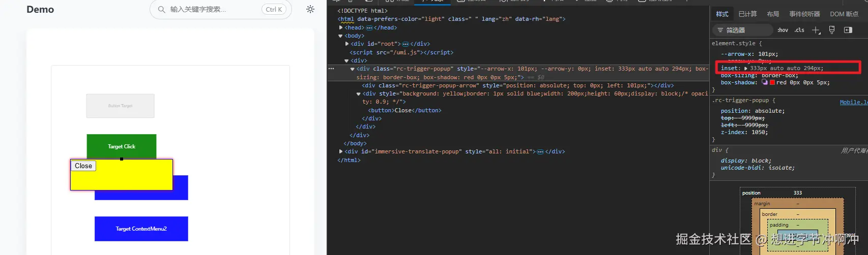Collapse plain div node above rc-trigger-popup
The image size is (868, 255).
(x=346, y=61)
